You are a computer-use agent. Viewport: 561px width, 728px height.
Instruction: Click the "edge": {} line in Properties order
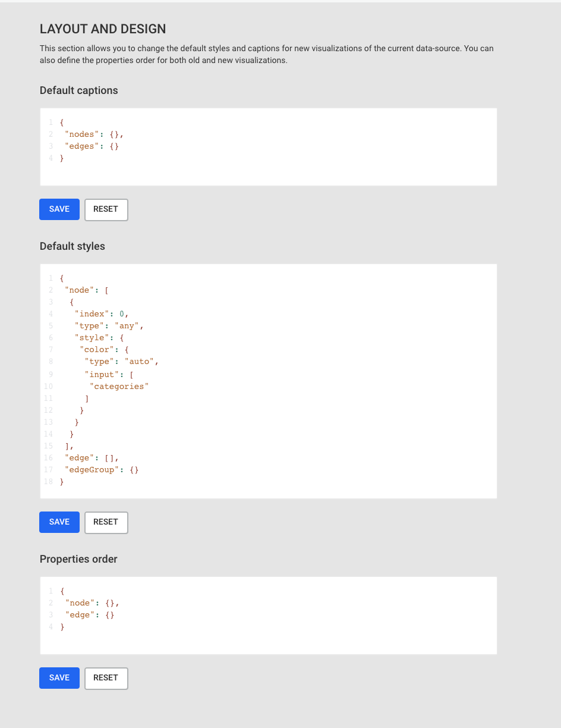(x=89, y=615)
